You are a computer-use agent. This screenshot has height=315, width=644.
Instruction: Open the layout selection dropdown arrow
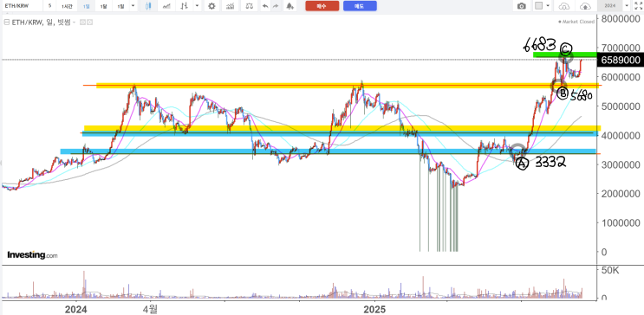click(x=549, y=6)
